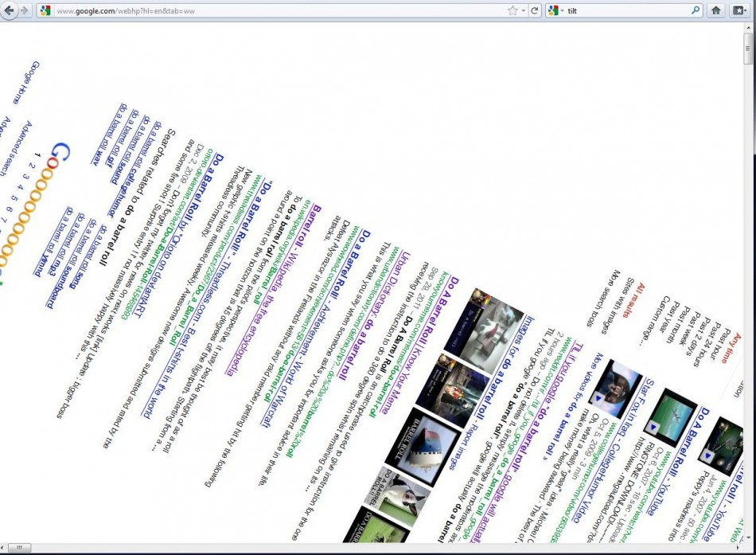Screen dimensions: 756x555
Task: Select the Sites with images filter
Action: pos(616,306)
